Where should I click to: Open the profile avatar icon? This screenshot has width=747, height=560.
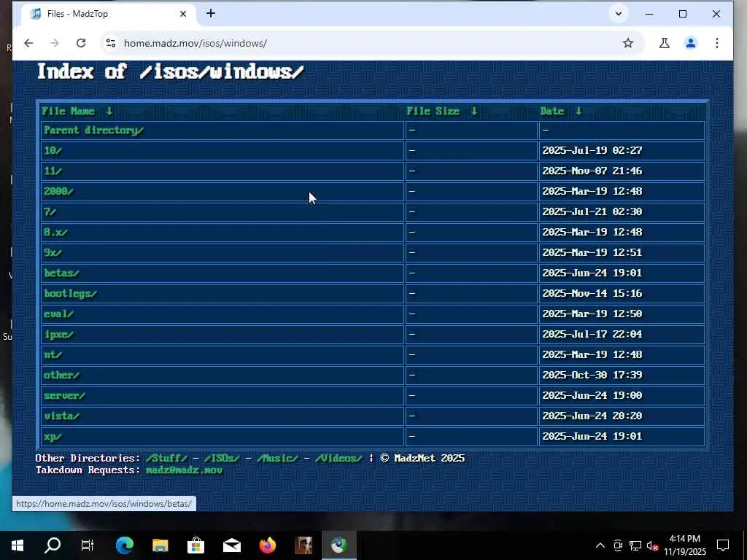(690, 43)
